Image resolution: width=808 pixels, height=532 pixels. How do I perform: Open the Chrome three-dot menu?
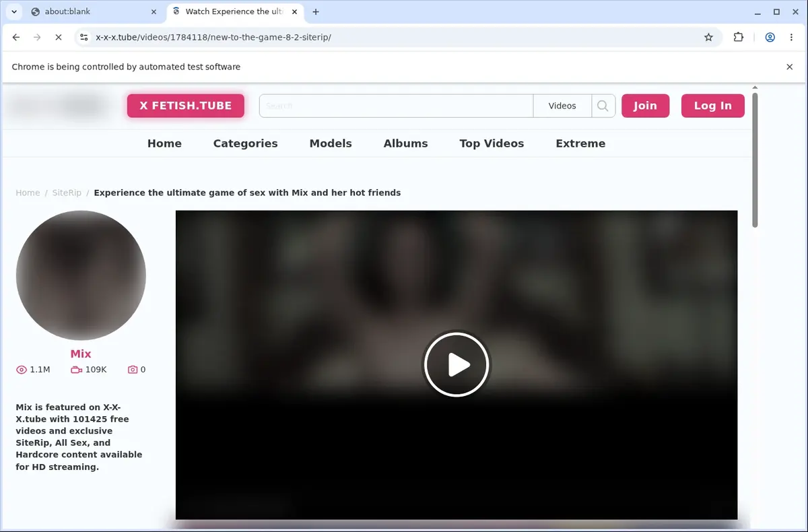pyautogui.click(x=790, y=38)
